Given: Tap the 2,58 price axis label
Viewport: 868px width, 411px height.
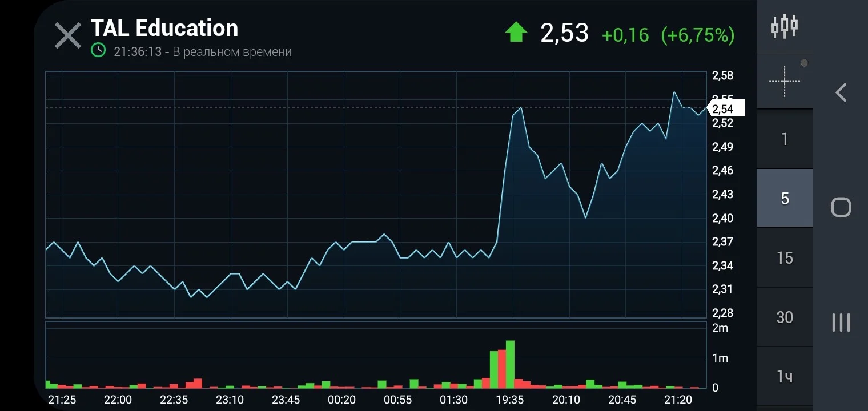Looking at the screenshot, I should [722, 76].
